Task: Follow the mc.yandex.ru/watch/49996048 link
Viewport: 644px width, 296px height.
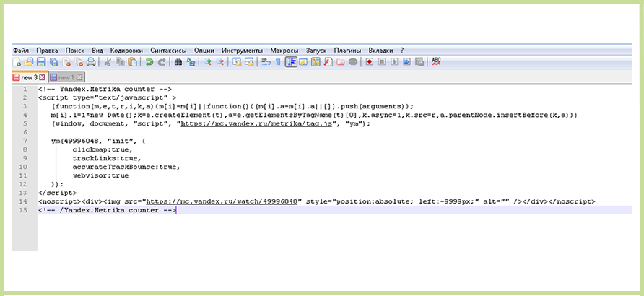Action: tap(222, 201)
